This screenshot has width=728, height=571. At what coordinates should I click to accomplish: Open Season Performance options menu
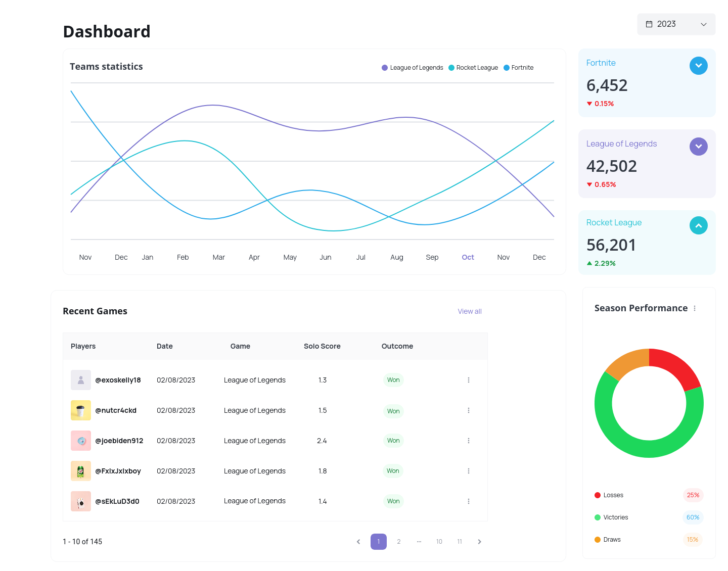[x=695, y=308]
